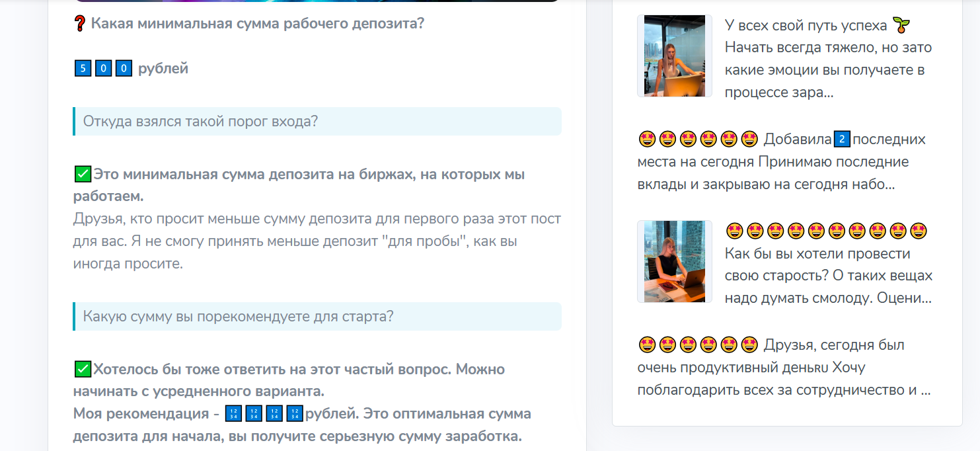Click the heading "Какая минимальная сумма рабочего депозита?"
980x451 pixels.
[x=258, y=24]
